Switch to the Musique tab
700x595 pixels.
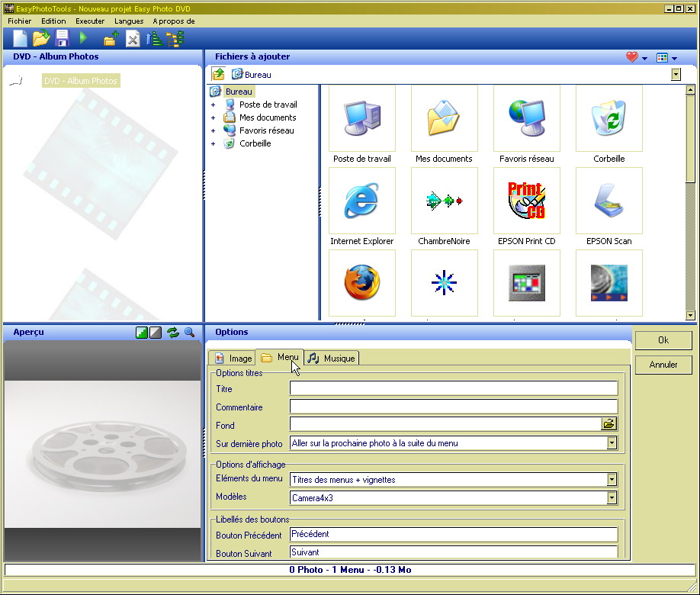[x=331, y=359]
